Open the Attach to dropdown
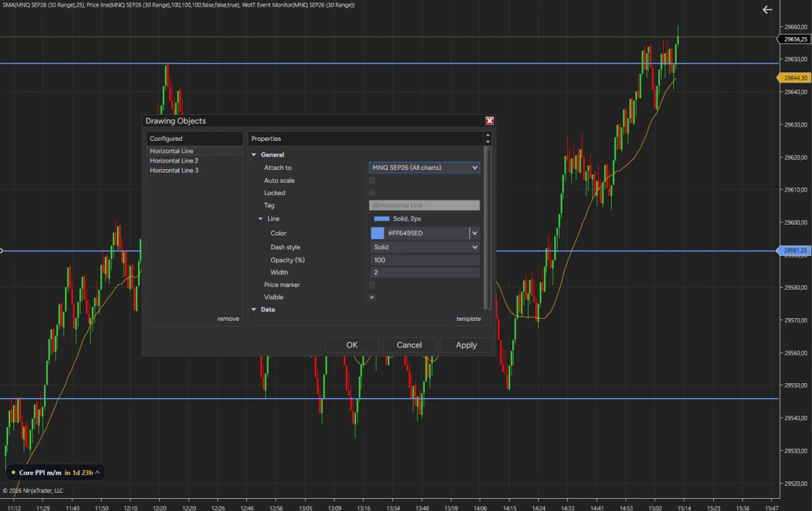 coord(424,167)
